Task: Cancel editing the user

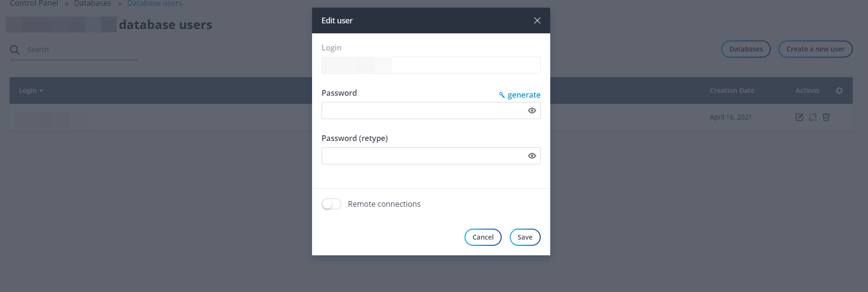Action: [483, 237]
